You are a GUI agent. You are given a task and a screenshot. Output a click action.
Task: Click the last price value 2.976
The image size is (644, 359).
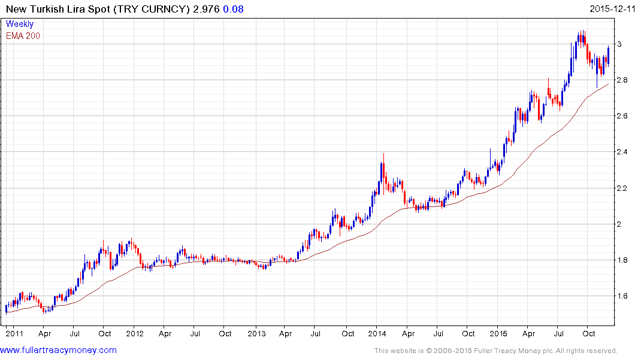(206, 9)
